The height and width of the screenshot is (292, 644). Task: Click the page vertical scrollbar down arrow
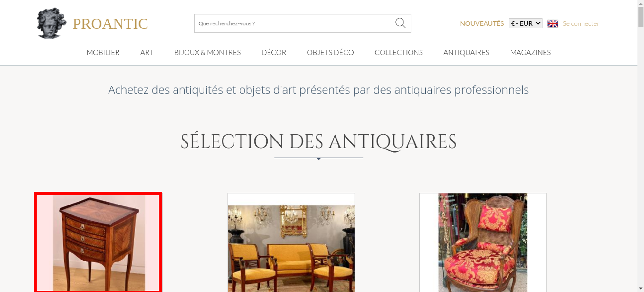coord(641,289)
